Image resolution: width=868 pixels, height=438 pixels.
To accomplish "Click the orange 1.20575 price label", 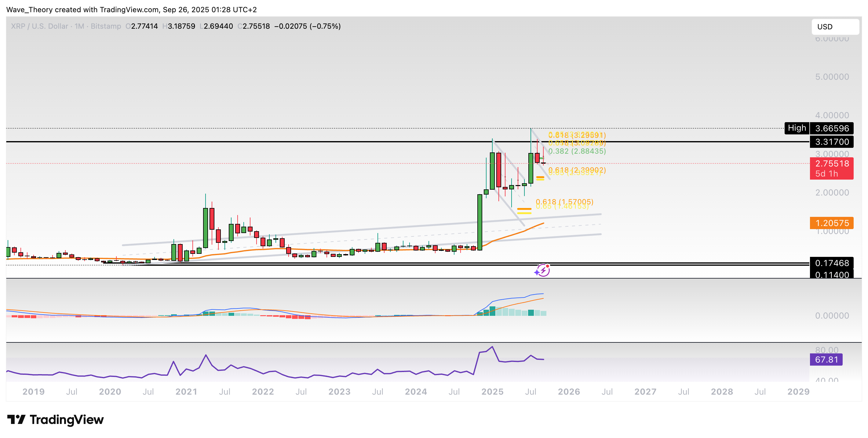I will (832, 223).
